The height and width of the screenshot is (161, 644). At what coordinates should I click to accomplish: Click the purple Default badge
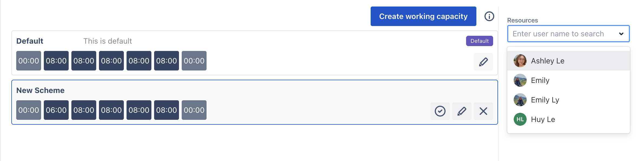[479, 41]
